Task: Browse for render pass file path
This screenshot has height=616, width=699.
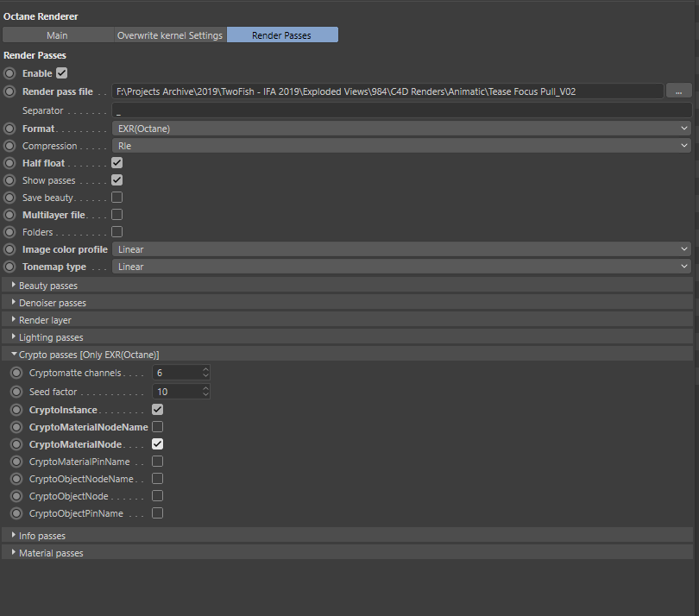Action: 678,91
